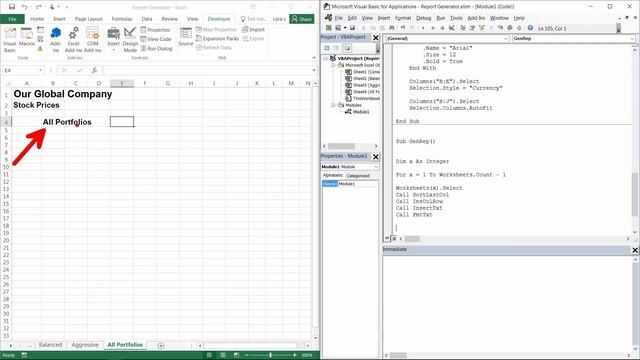This screenshot has height=360, width=640.
Task: Open Excel Add-ins manager
Action: tap(73, 39)
